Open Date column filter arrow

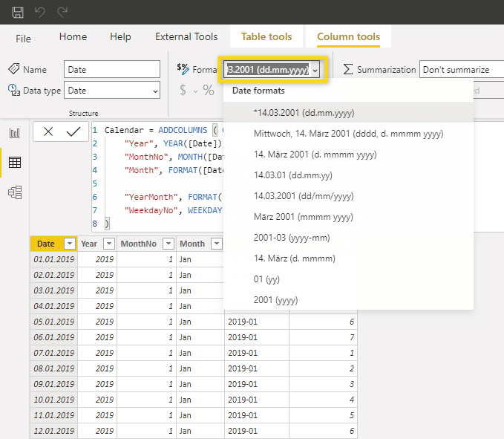(69, 244)
